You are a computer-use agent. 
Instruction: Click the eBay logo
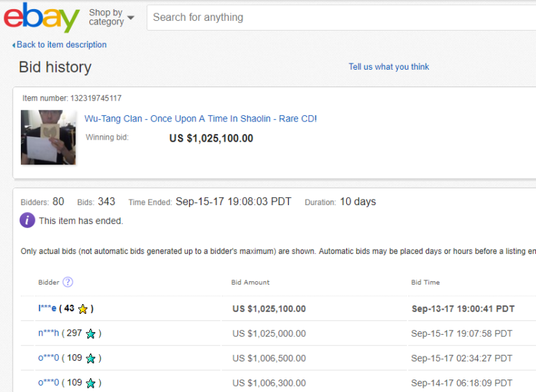pos(41,17)
